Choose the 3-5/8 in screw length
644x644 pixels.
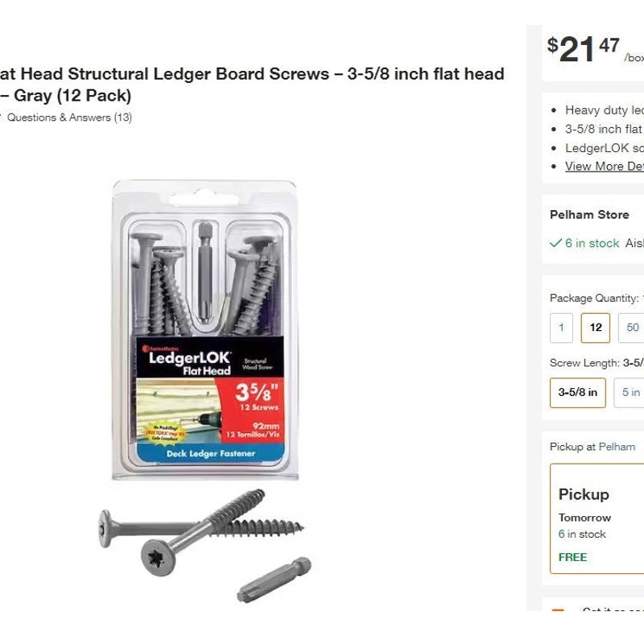[x=578, y=392]
